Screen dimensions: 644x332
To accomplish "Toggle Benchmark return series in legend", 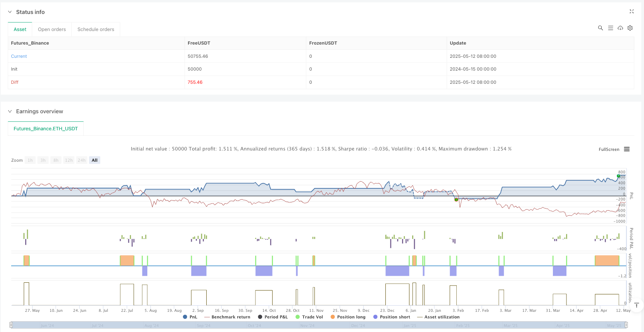I will click(x=227, y=317).
